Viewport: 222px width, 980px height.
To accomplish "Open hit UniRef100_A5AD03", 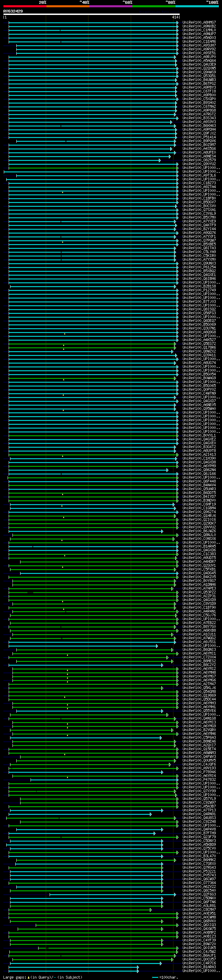I will pyautogui.click(x=199, y=38).
